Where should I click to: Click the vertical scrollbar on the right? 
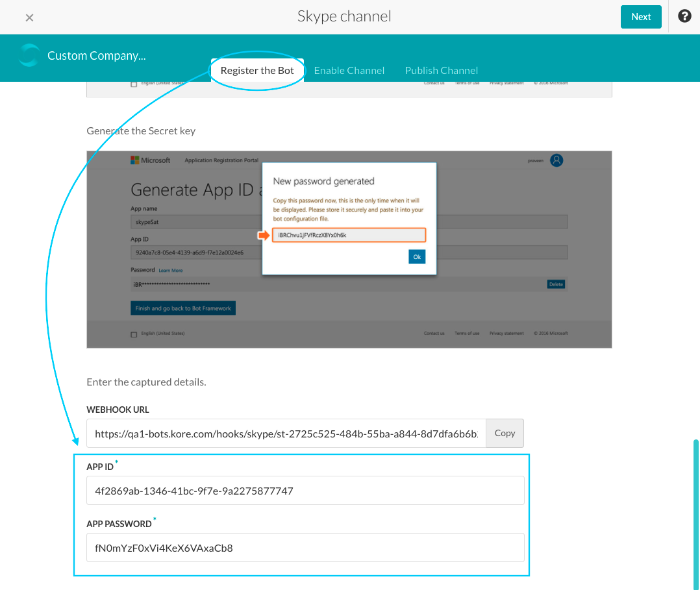[x=696, y=513]
